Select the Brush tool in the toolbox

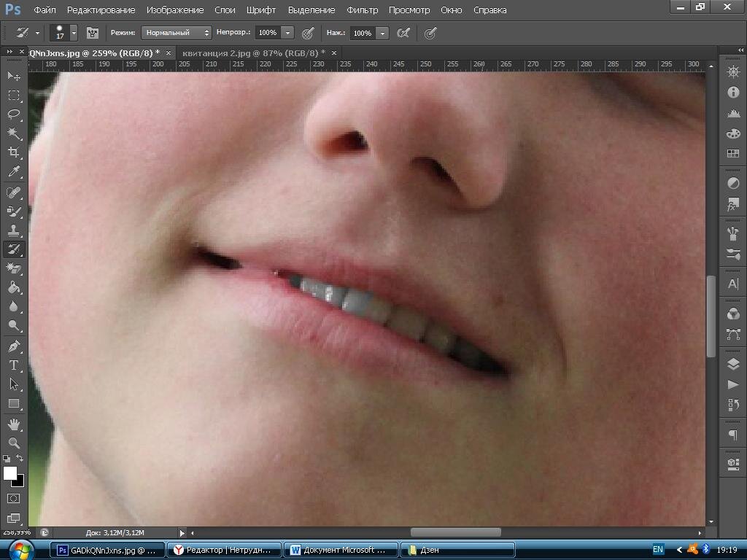coord(14,211)
